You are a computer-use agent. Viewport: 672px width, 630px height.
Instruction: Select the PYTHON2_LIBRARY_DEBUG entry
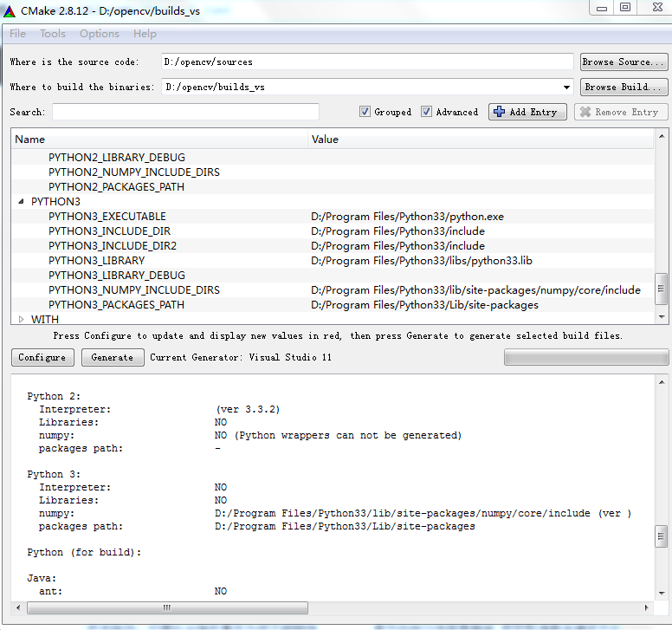[117, 158]
